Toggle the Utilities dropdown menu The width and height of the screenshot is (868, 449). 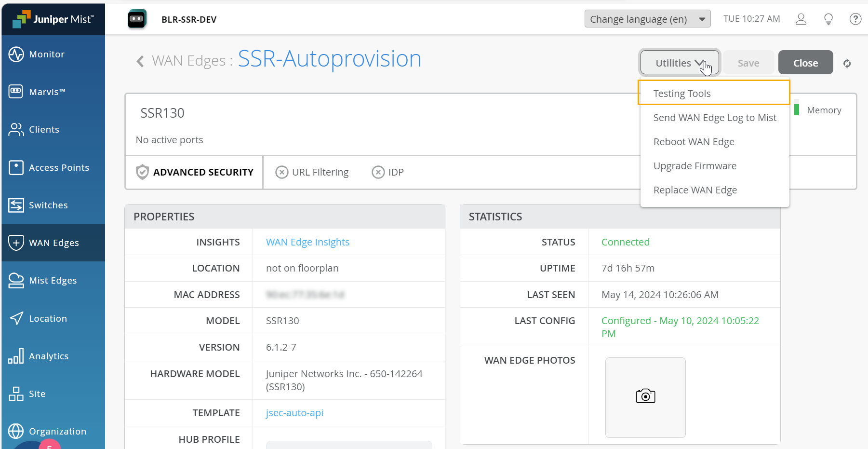pos(680,63)
